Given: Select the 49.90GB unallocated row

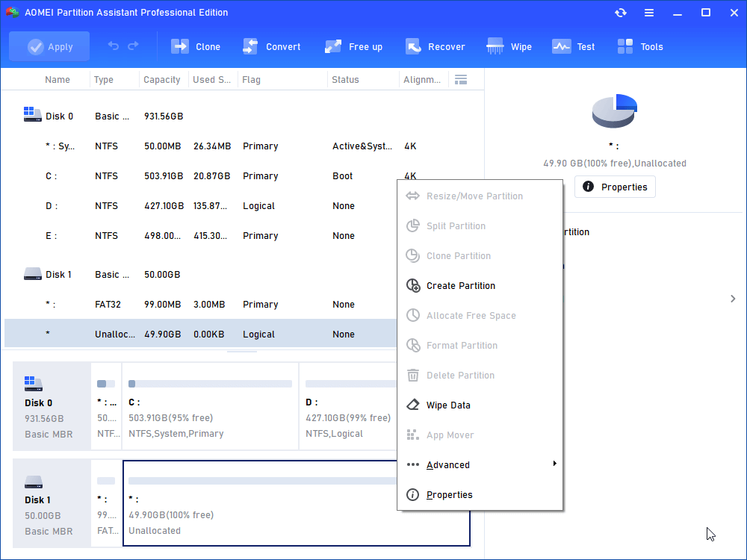Looking at the screenshot, I should point(200,334).
